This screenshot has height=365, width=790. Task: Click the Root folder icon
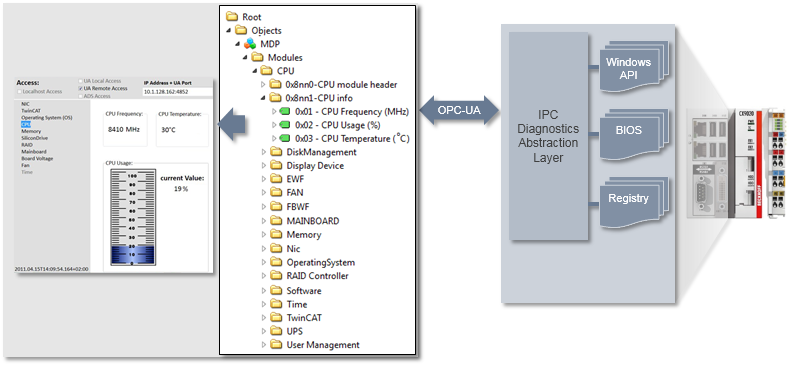(232, 17)
